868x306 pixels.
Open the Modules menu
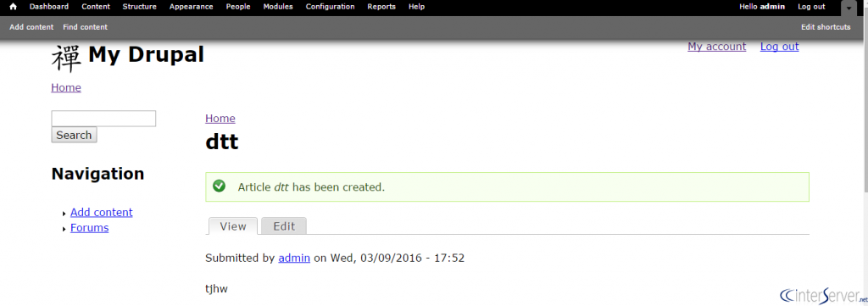[278, 7]
